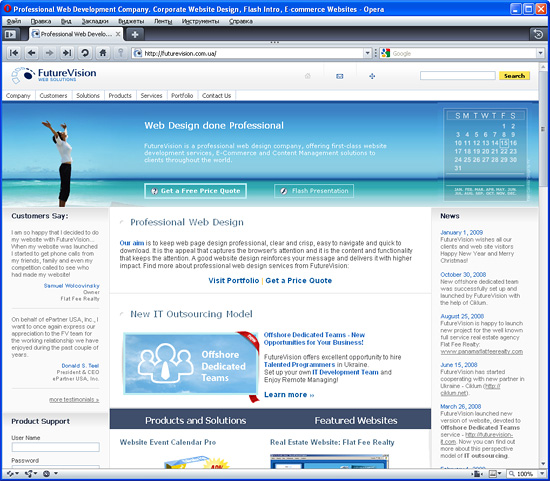This screenshot has height=481, width=550.
Task: Follow the Get a Price Quote link
Action: (x=299, y=281)
